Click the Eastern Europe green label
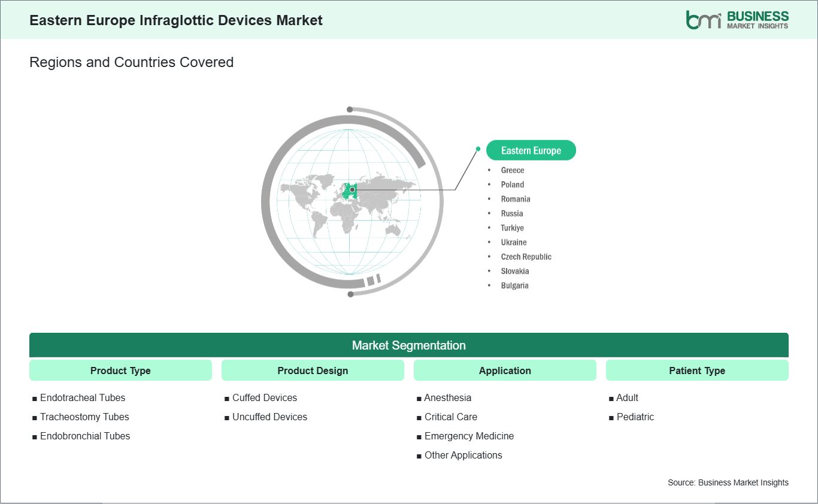The width and height of the screenshot is (818, 504). (x=531, y=150)
